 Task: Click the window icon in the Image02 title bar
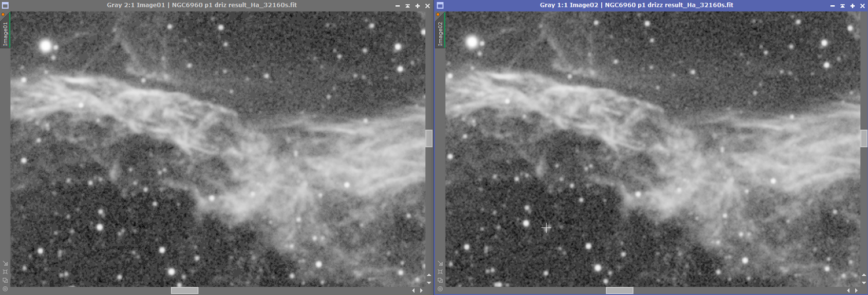click(440, 5)
